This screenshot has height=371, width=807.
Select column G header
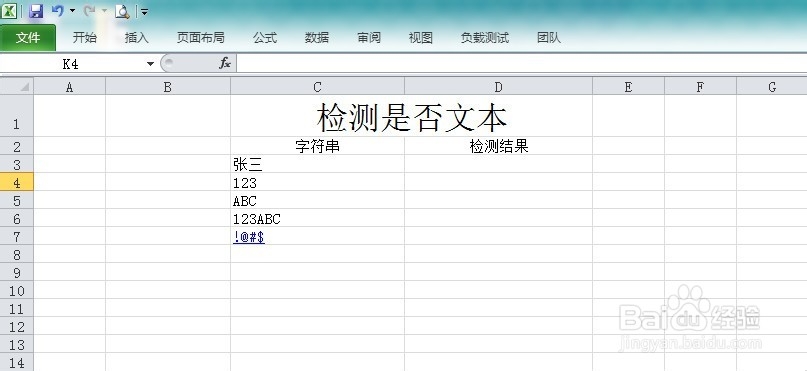pos(771,87)
